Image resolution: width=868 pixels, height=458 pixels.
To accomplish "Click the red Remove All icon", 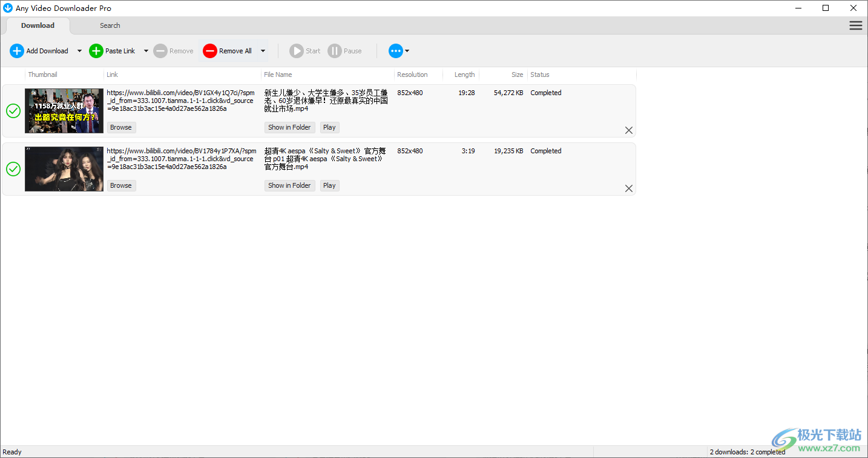I will pos(210,51).
